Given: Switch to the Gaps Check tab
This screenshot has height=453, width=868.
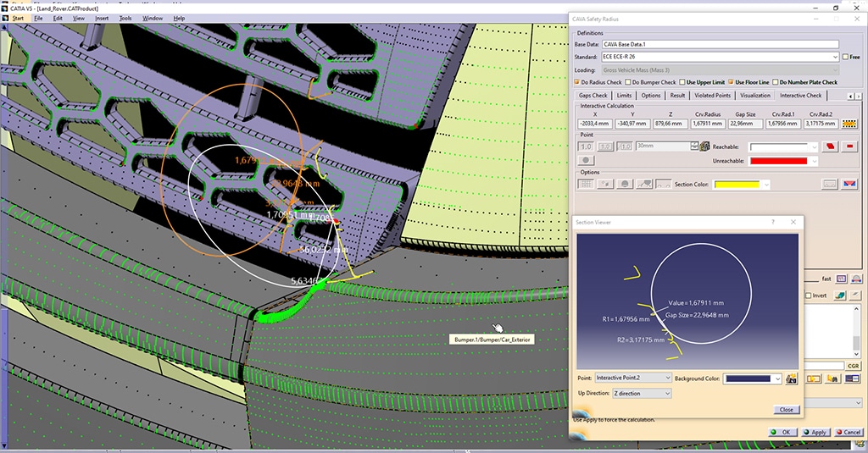Looking at the screenshot, I should (x=593, y=95).
